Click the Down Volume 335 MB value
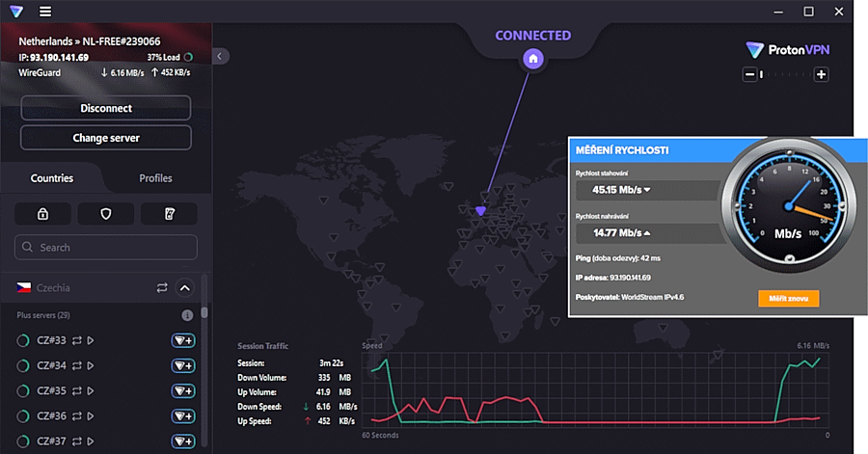This screenshot has width=868, height=454. click(x=335, y=378)
